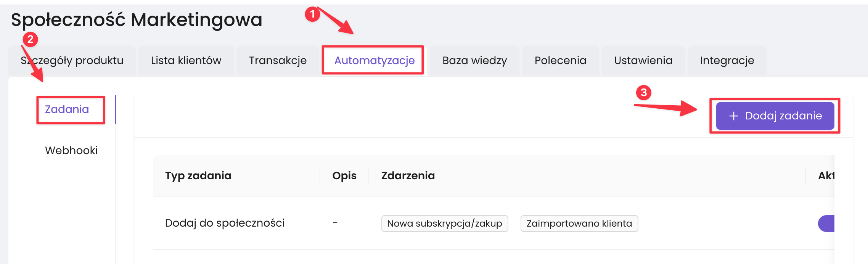Viewport: 868px width, 264px height.
Task: Click the red annotation marker number 1
Action: click(x=312, y=14)
